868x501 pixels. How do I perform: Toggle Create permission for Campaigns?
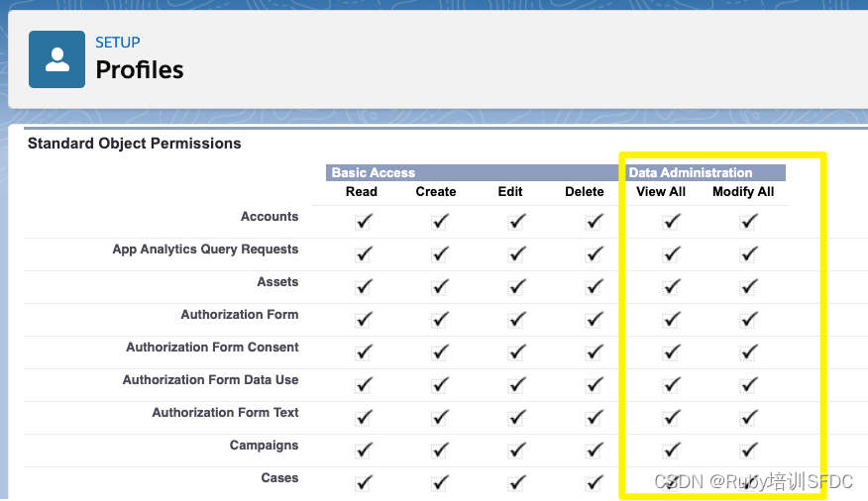[440, 451]
